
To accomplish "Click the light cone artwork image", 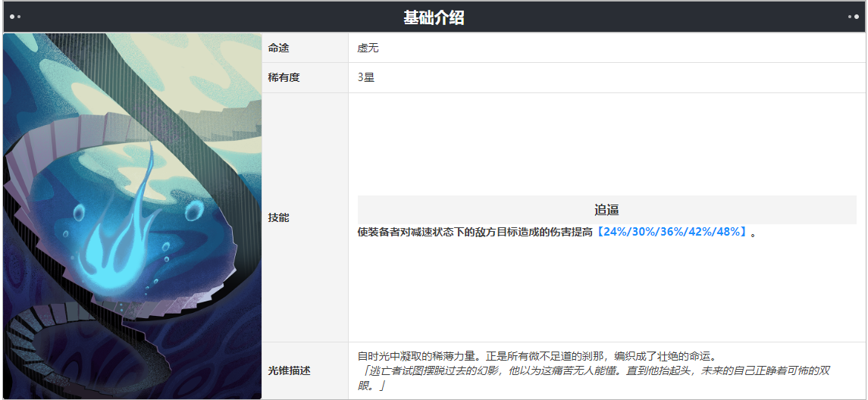I will tap(133, 216).
